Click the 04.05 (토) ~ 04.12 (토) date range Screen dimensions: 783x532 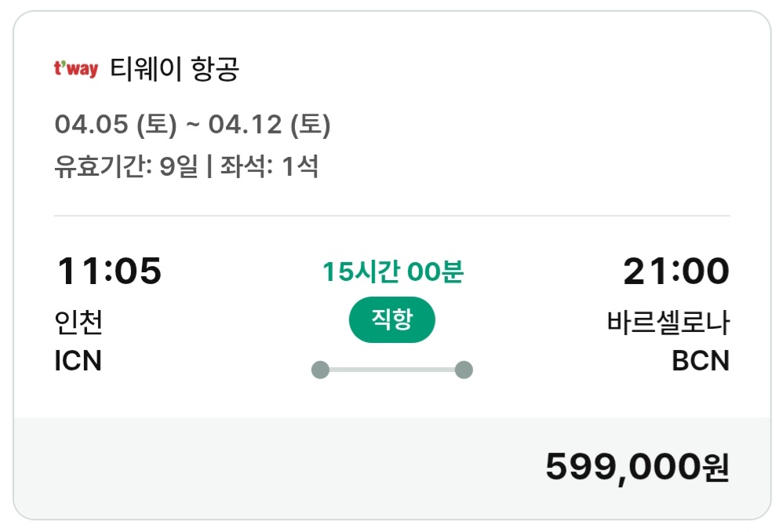192,125
